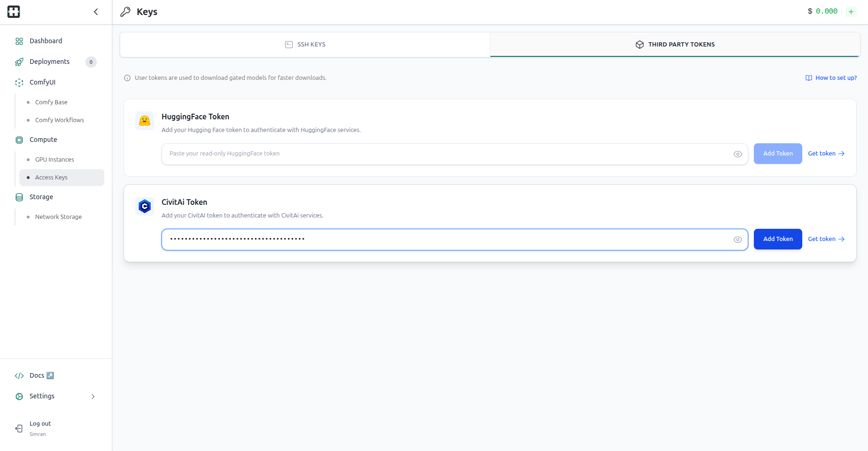Open the Get token link for HuggingFace

pyautogui.click(x=826, y=154)
